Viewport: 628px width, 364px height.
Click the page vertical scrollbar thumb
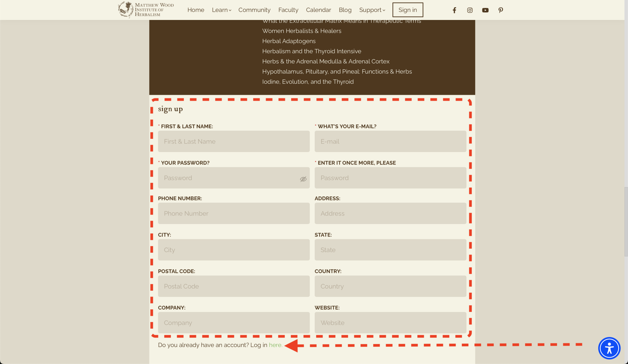coord(626,222)
